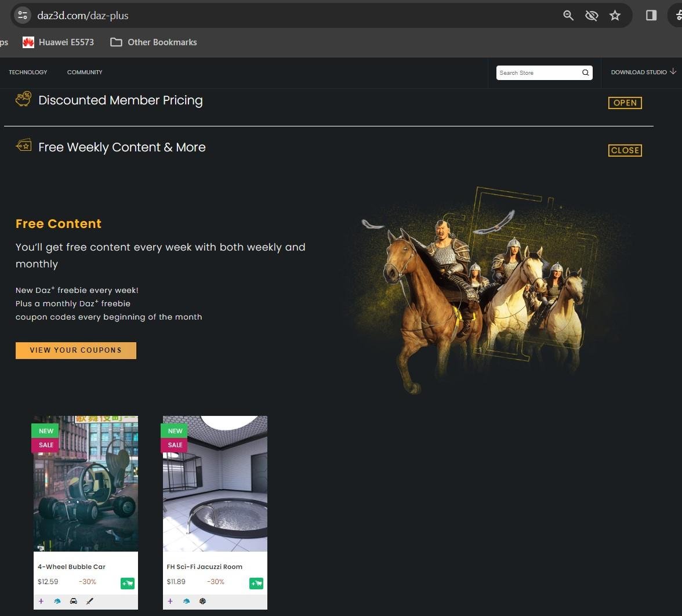
Task: Click the $12.59 price text
Action: [x=48, y=582]
